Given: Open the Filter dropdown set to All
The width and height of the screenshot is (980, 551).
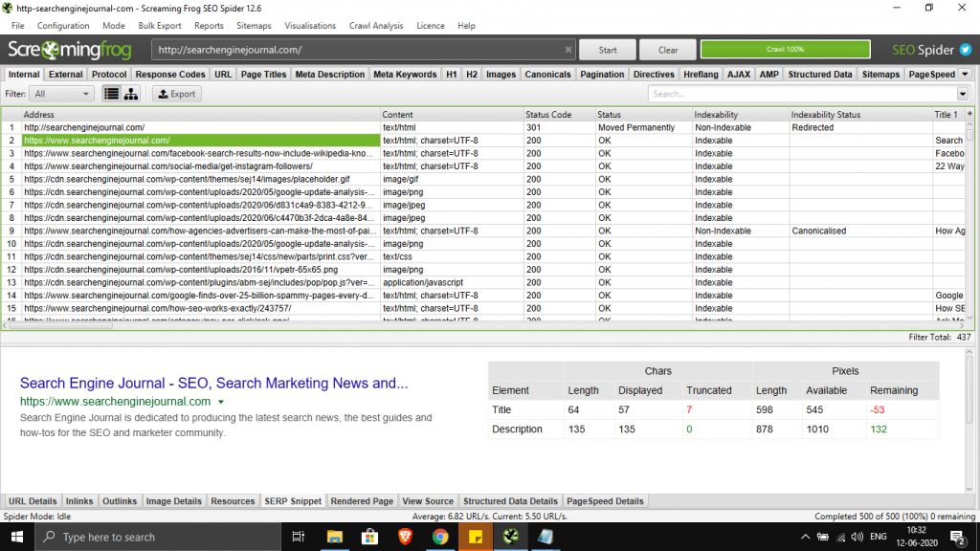Looking at the screenshot, I should (61, 94).
